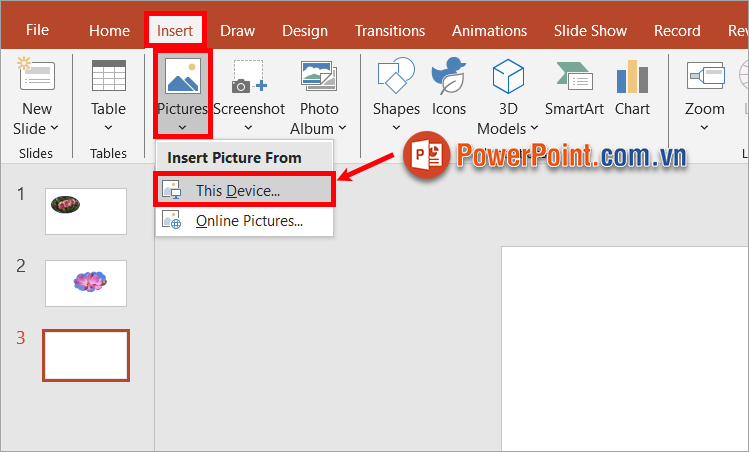Open the File tab
The image size is (749, 452).
(x=37, y=30)
